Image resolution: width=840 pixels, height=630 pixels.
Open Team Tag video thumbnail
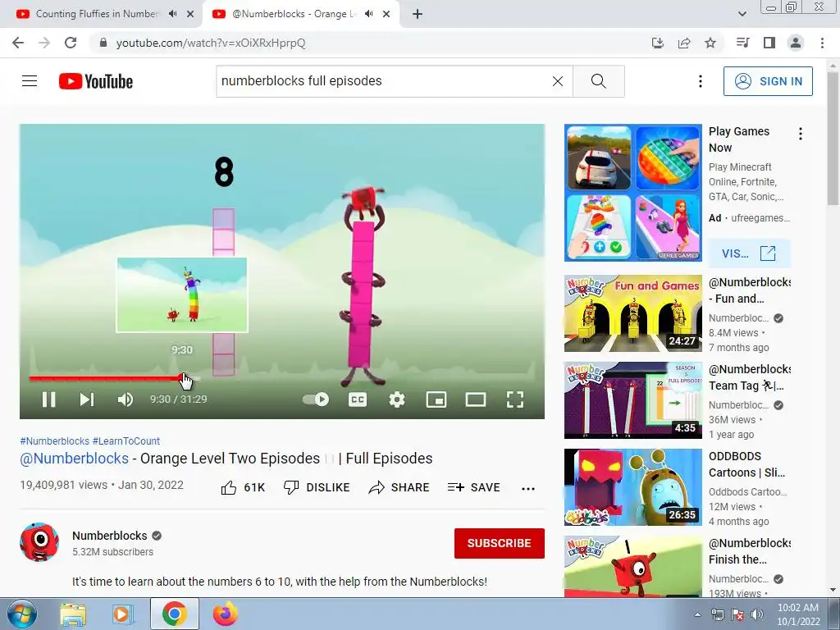(633, 400)
